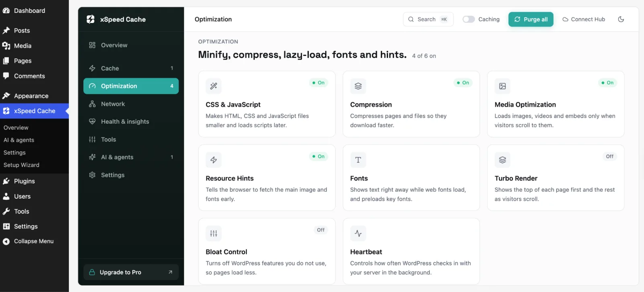
Task: Click the Users icon in WordPress menu
Action: tap(6, 197)
